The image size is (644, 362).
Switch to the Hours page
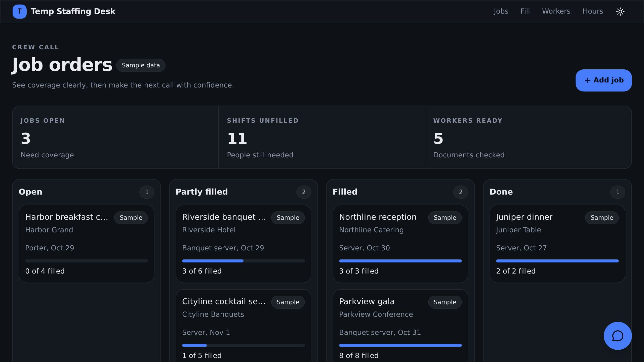pos(593,11)
